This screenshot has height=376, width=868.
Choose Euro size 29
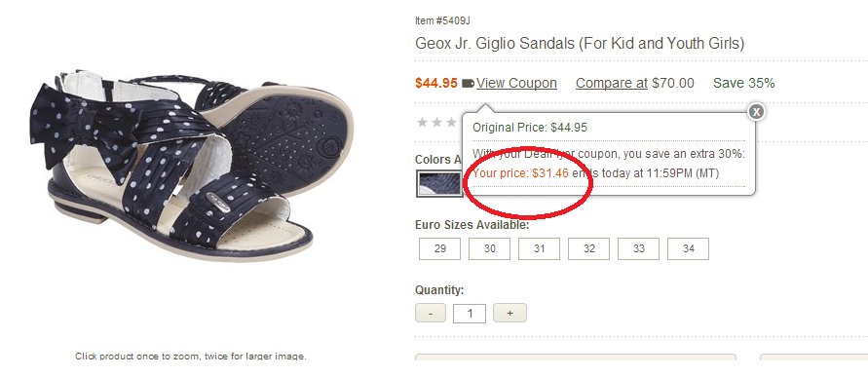coord(440,248)
